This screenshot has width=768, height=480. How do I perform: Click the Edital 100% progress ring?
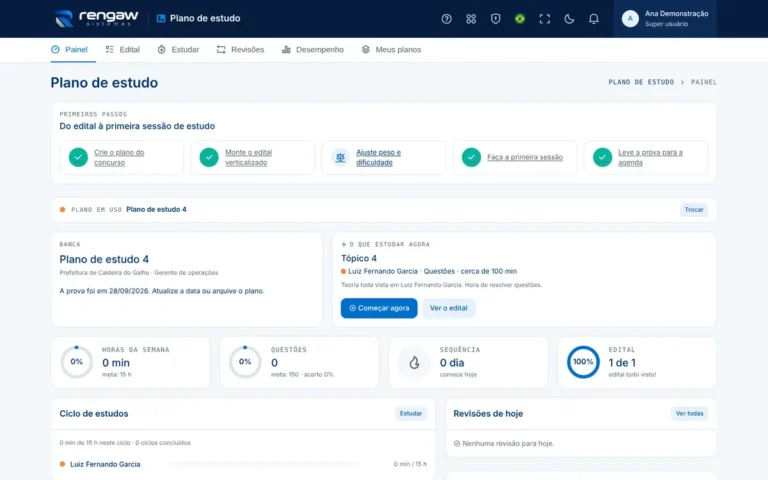[x=583, y=362]
